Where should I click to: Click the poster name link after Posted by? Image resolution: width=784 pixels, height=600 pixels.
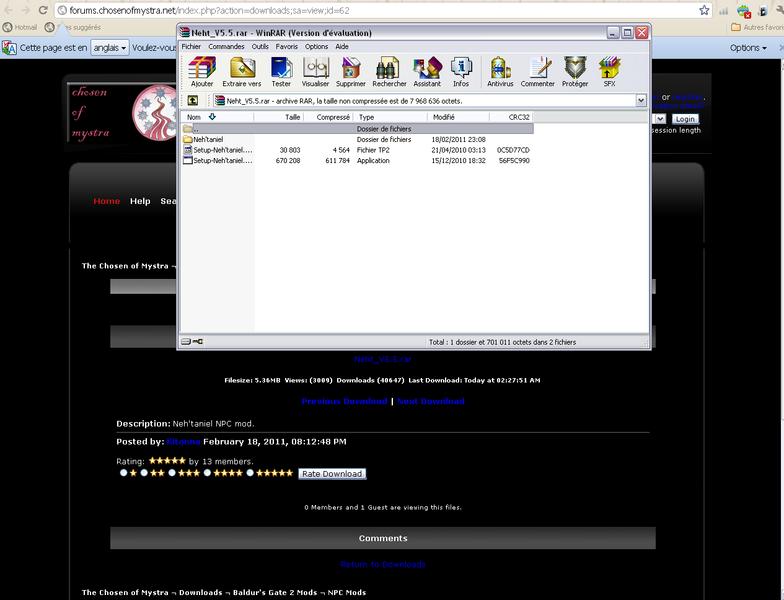tap(183, 442)
